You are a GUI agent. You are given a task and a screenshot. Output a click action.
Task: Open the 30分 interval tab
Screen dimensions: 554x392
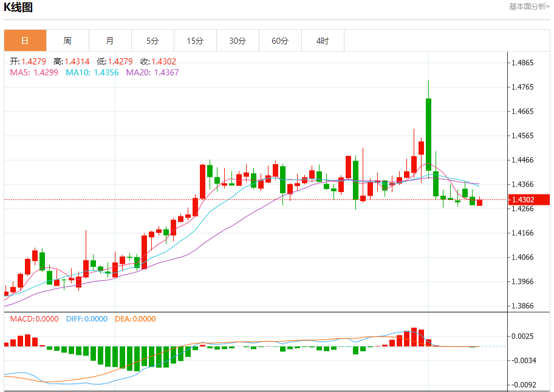(238, 41)
